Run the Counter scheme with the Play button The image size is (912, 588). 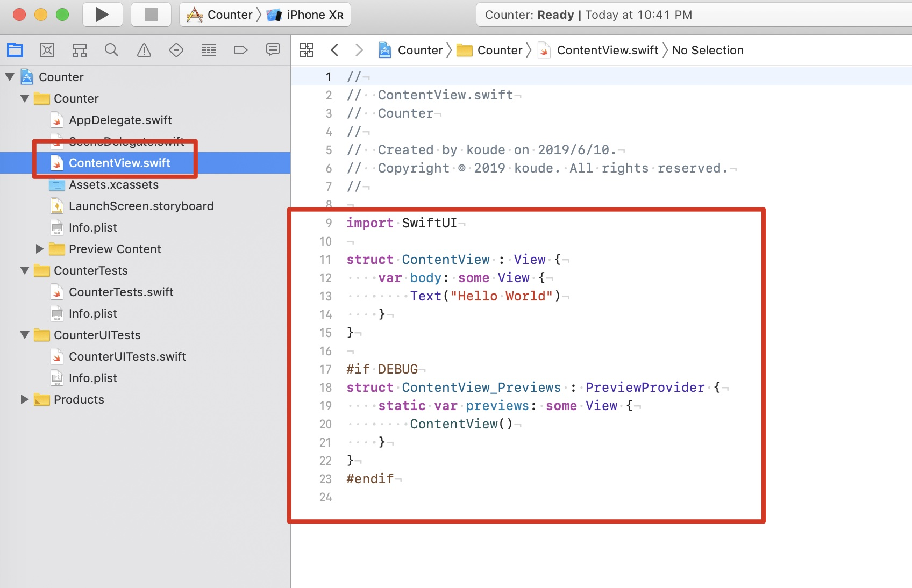[102, 15]
